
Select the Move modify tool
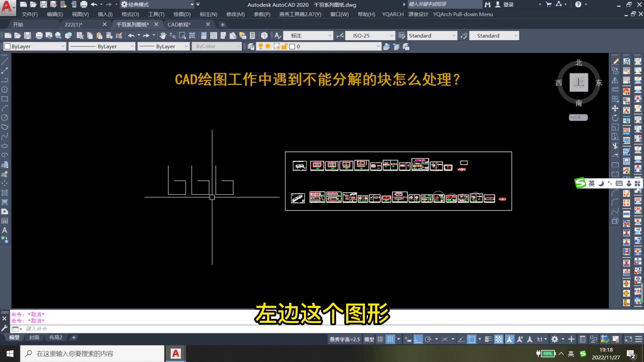[615, 108]
